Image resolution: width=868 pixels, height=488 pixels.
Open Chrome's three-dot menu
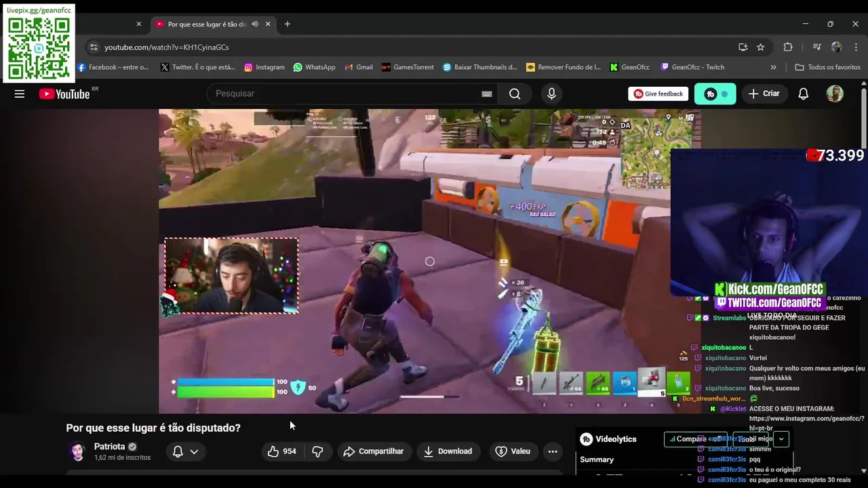[x=856, y=47]
